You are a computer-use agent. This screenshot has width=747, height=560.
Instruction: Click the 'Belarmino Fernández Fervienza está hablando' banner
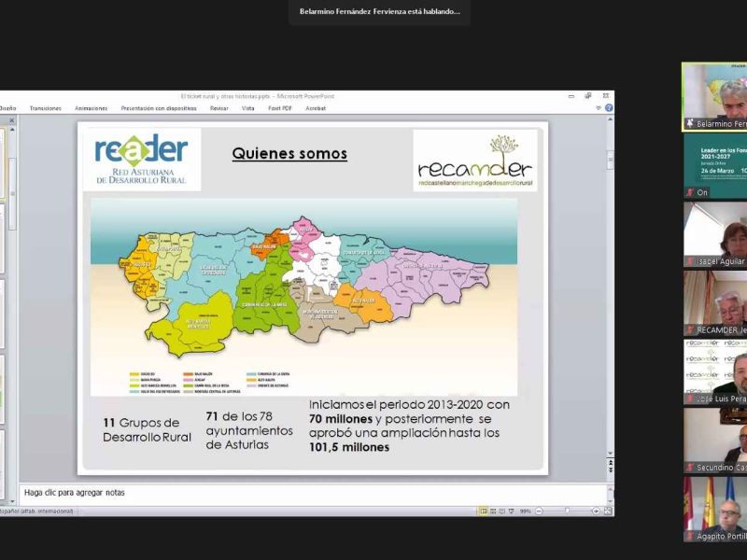[x=380, y=11]
